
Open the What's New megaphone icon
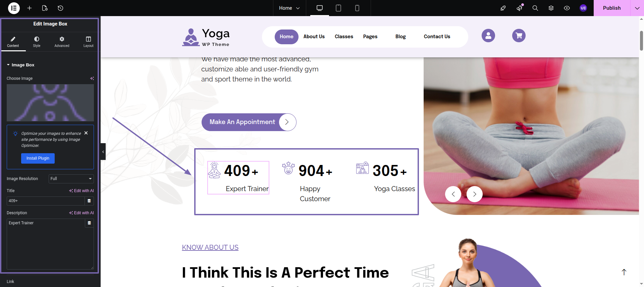[x=520, y=8]
